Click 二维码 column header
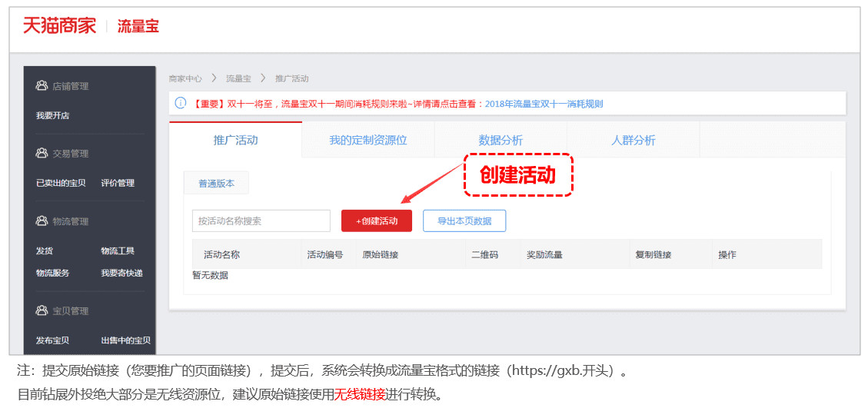Viewport: 868px width, 408px height. click(485, 254)
